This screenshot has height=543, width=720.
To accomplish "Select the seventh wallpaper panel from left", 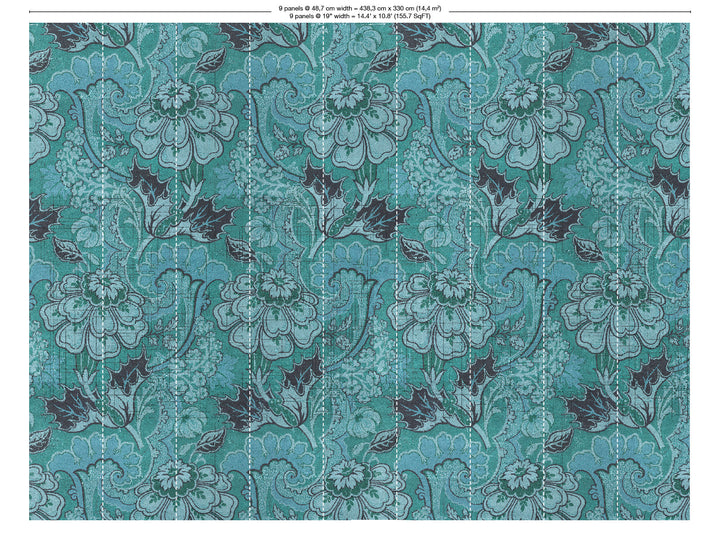I will pos(506,270).
